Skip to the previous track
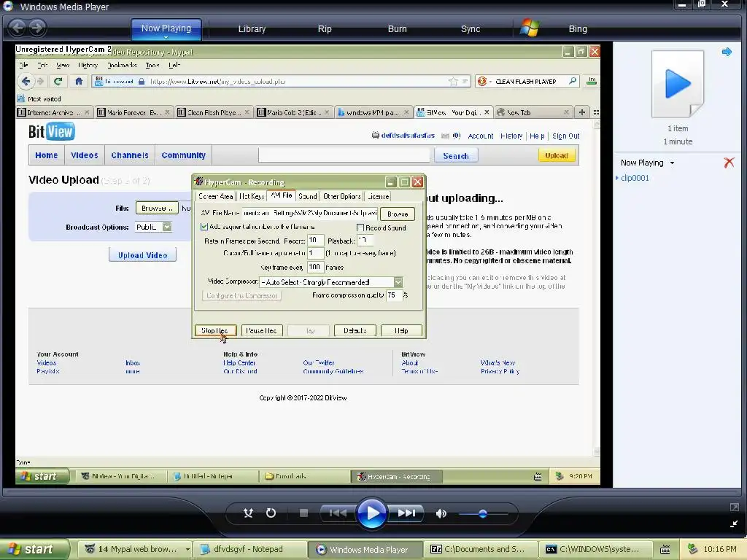The height and width of the screenshot is (560, 747). pyautogui.click(x=338, y=513)
